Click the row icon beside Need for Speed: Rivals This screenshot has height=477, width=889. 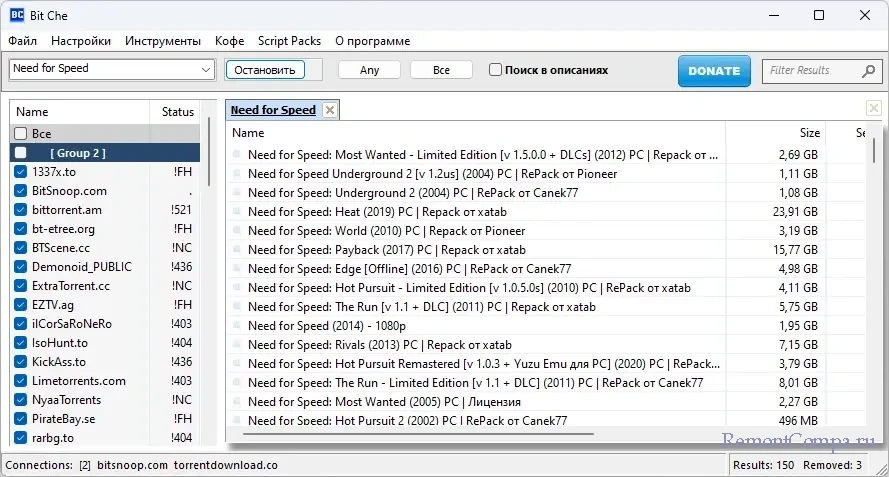237,345
